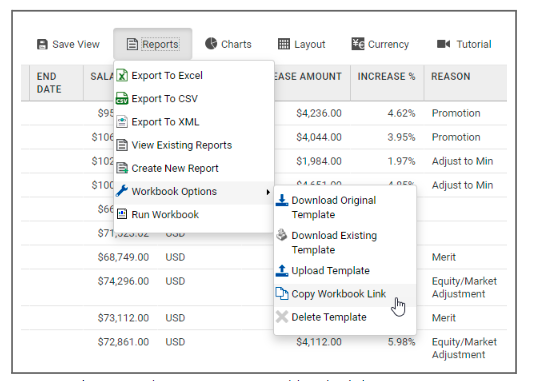Click Adjust to Min in the 1.97% row
The image size is (536, 381).
pyautogui.click(x=462, y=161)
